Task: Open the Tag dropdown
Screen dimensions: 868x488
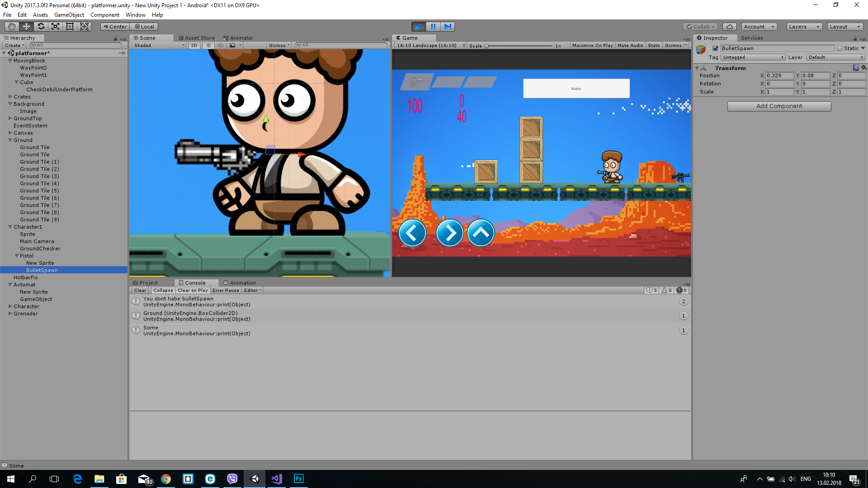Action: point(753,57)
